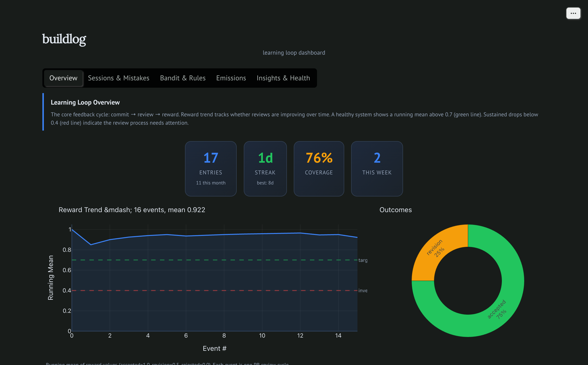Image resolution: width=588 pixels, height=365 pixels.
Task: Click the learning loop dashboard subtitle
Action: [x=294, y=52]
